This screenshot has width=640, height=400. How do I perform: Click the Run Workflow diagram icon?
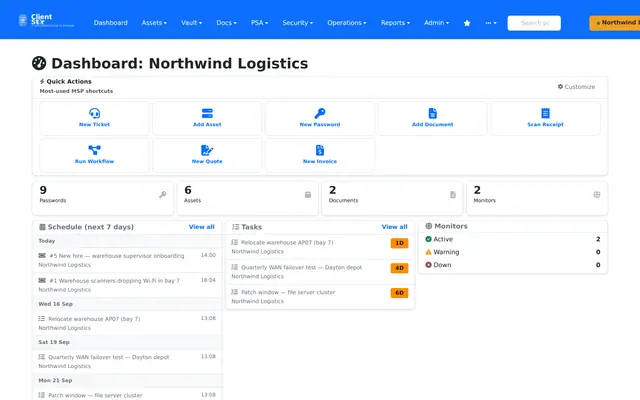94,150
